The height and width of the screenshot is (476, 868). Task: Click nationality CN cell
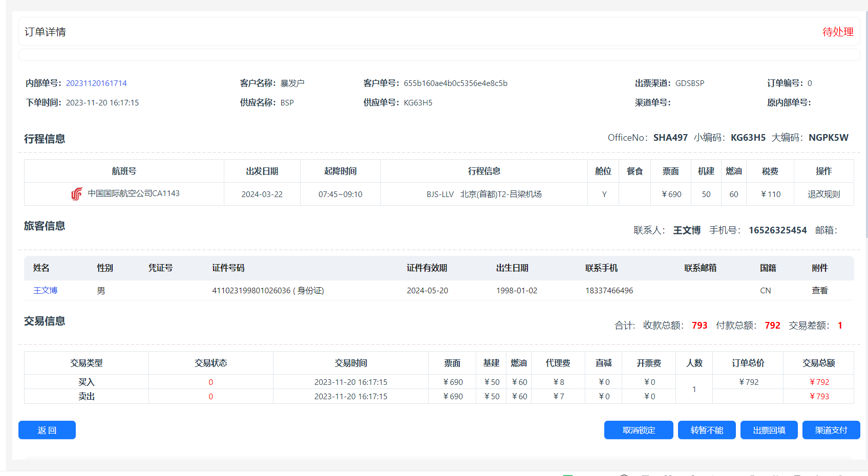tap(766, 290)
